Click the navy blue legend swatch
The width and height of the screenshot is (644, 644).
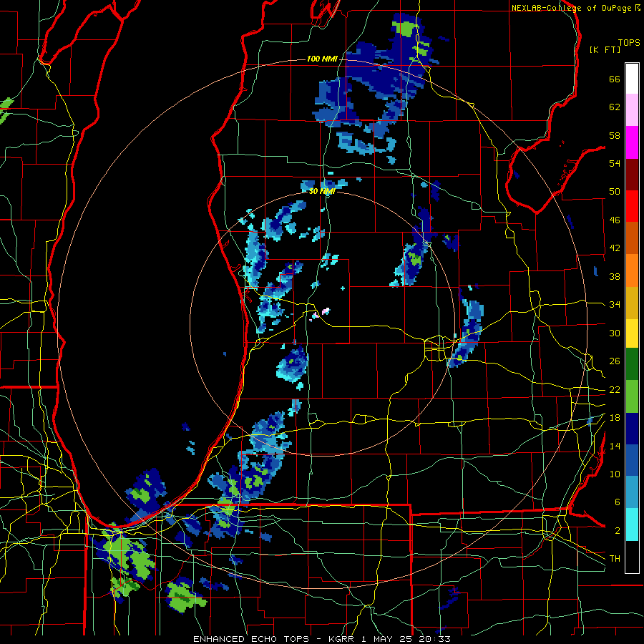tap(632, 429)
